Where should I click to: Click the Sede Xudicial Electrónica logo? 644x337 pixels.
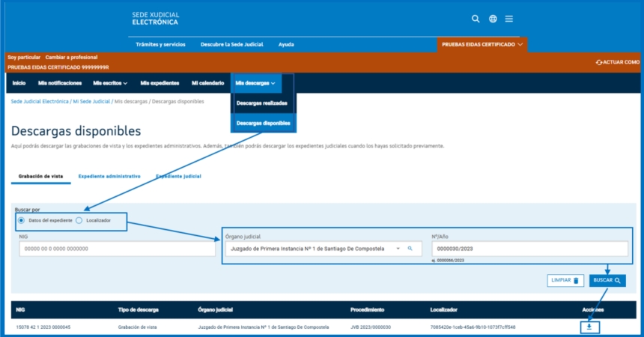tap(155, 19)
